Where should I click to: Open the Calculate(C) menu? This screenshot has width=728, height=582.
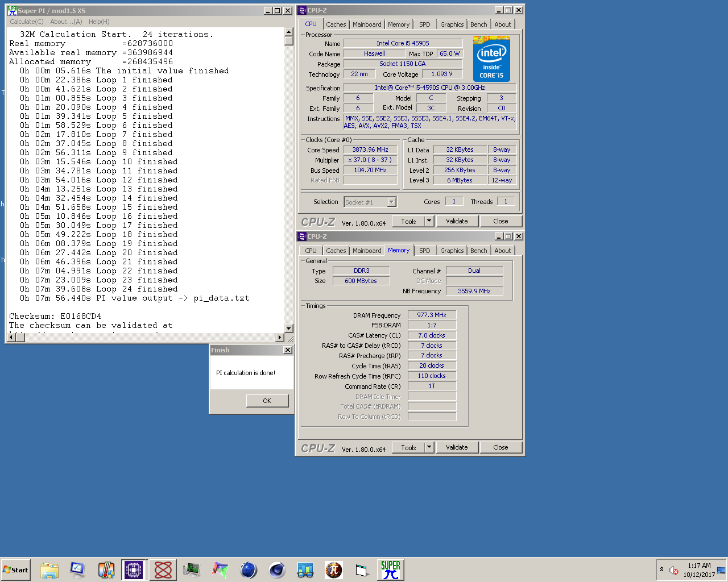pyautogui.click(x=26, y=22)
